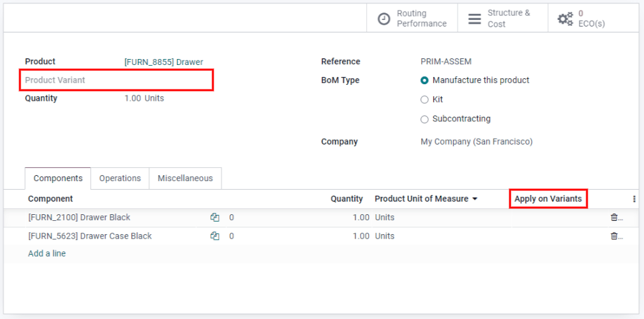This screenshot has height=319, width=644.
Task: Switch to the Miscellaneous tab
Action: pos(185,178)
